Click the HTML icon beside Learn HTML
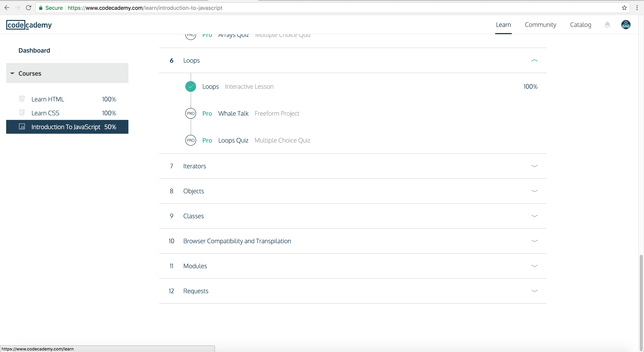 (x=22, y=99)
